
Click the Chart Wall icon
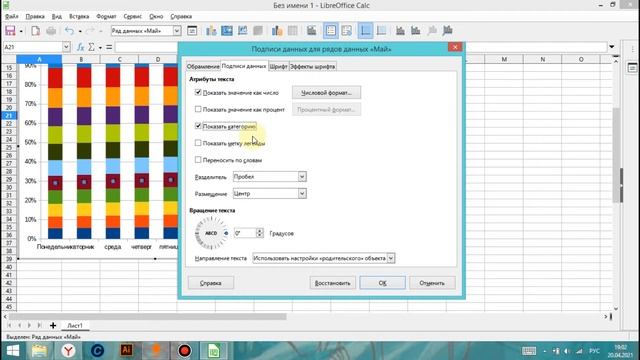242,31
